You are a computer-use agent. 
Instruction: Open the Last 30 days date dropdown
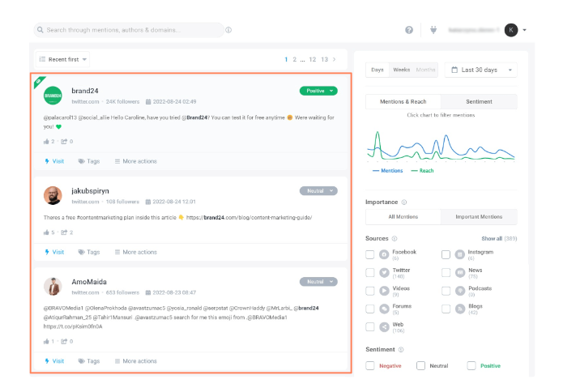pyautogui.click(x=480, y=70)
